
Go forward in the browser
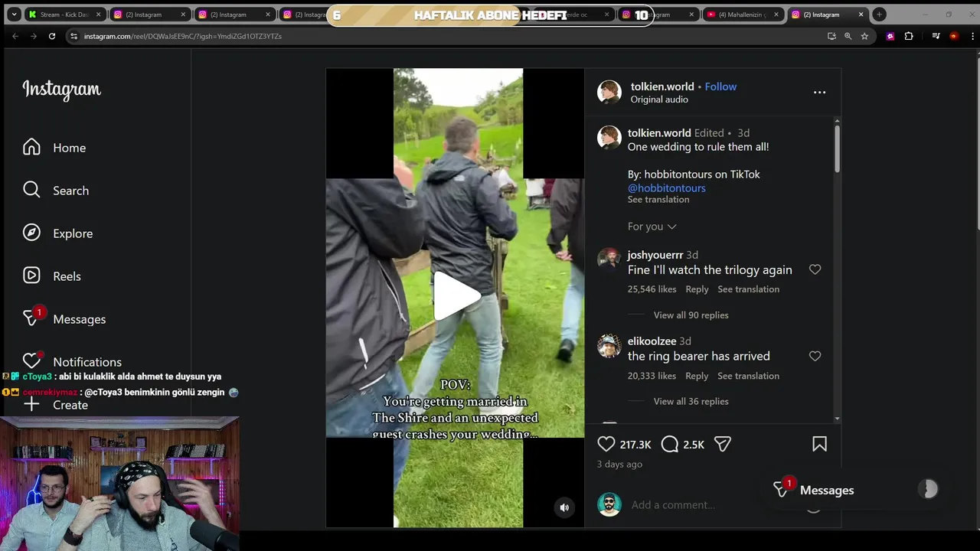point(33,36)
